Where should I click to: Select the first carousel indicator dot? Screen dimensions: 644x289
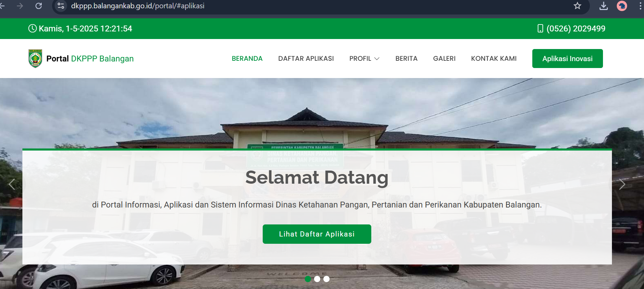(308, 279)
